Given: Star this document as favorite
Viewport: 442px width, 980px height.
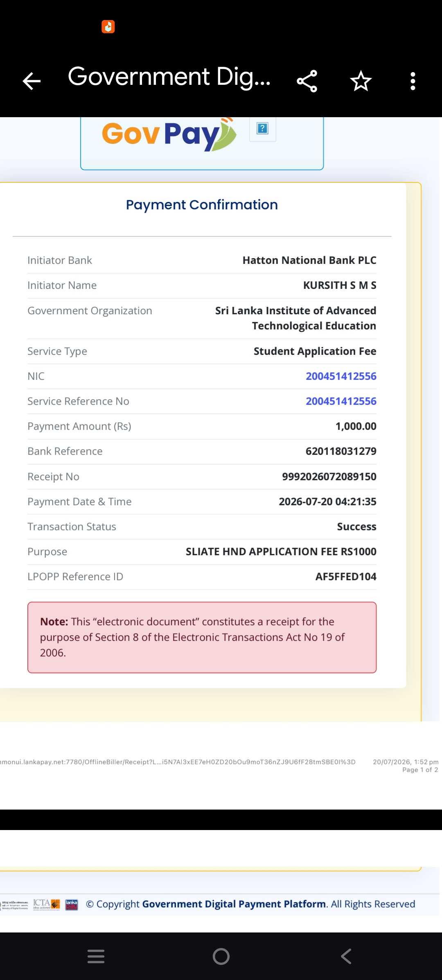Looking at the screenshot, I should (x=361, y=81).
